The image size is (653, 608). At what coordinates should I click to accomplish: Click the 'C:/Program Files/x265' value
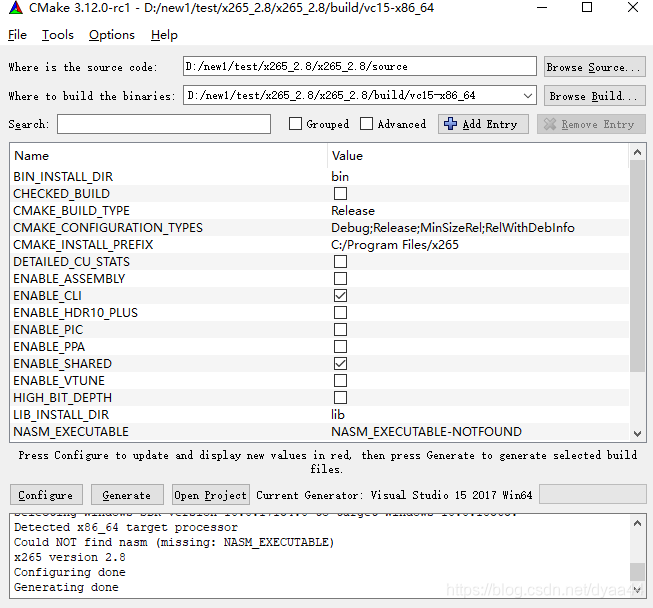click(x=395, y=245)
